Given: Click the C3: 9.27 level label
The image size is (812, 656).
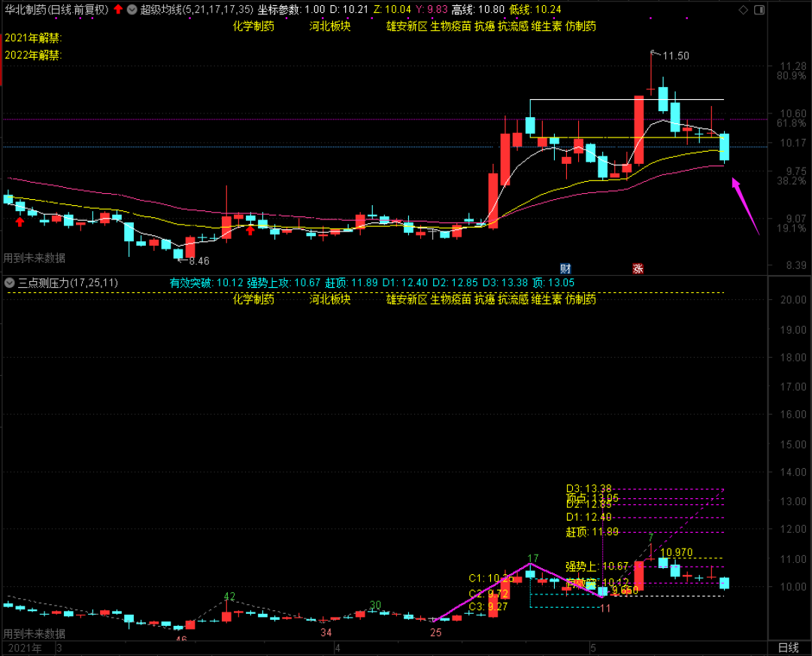Looking at the screenshot, I should point(488,606).
